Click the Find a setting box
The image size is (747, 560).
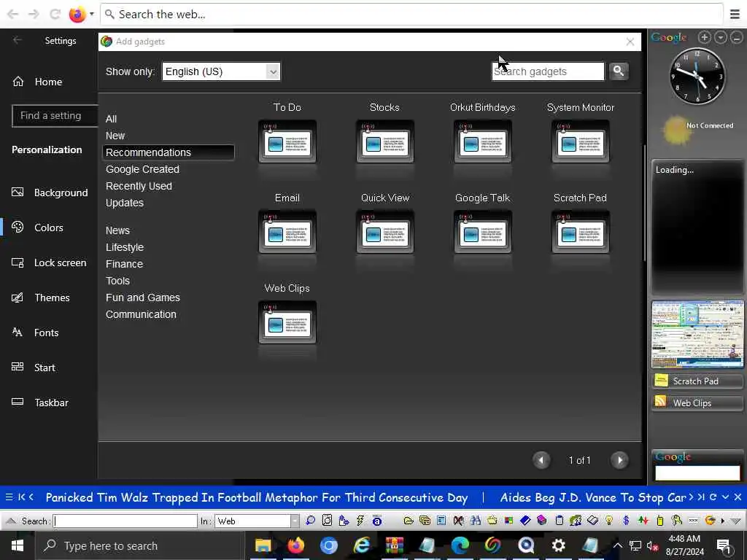coord(55,116)
